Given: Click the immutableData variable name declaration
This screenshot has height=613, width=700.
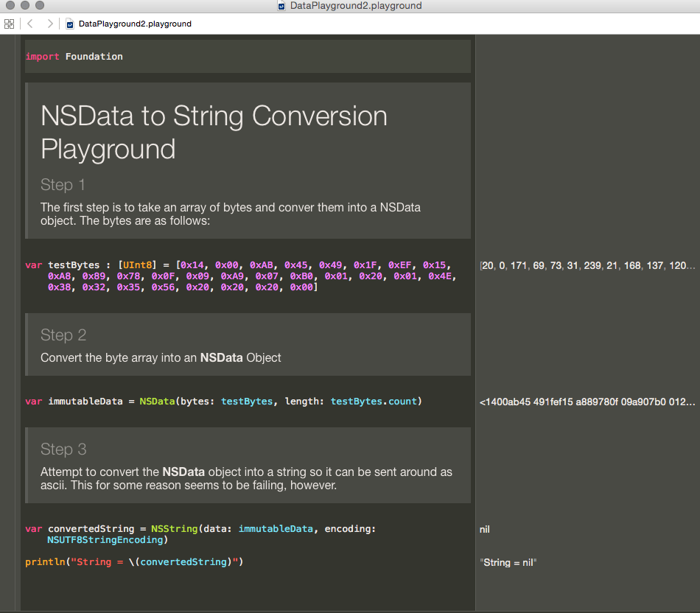Looking at the screenshot, I should 85,402.
